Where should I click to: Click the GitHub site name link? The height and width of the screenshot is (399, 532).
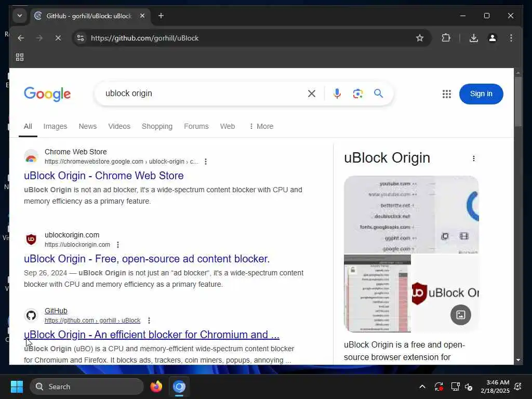pos(56,311)
